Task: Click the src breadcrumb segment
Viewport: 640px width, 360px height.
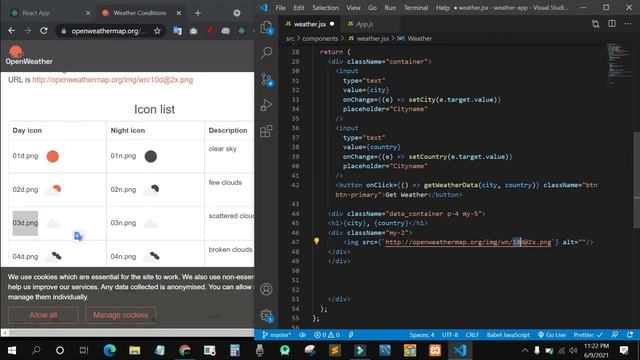Action: pos(290,38)
